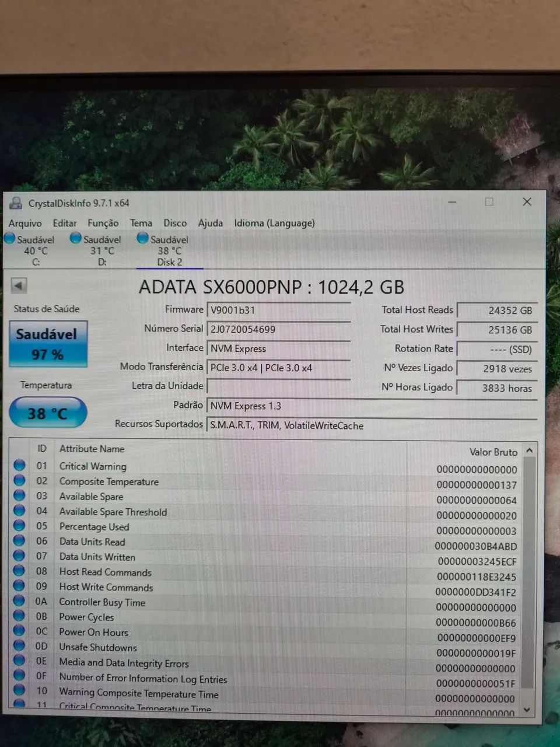
Task: Click the status orb for Power Cycles
Action: [19, 616]
